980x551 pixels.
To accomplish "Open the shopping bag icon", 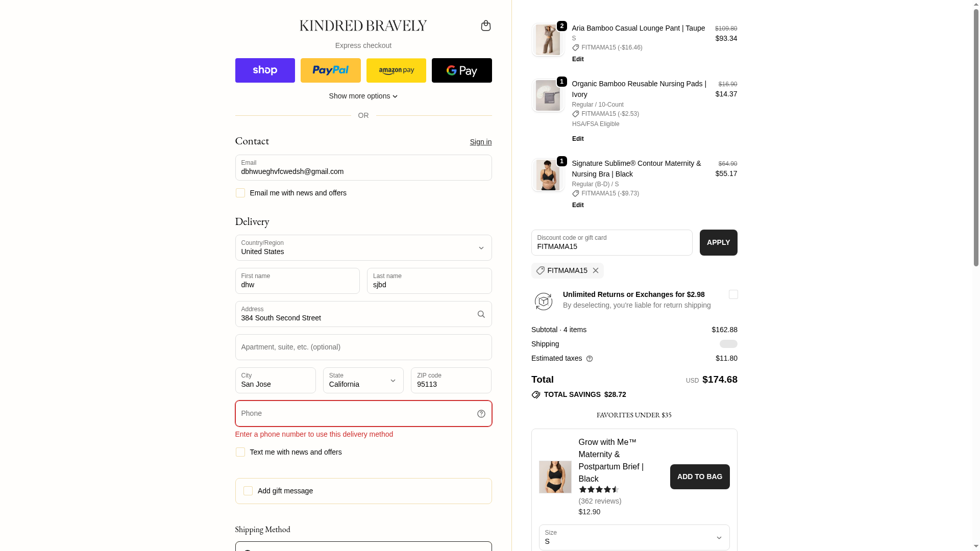I will click(485, 26).
